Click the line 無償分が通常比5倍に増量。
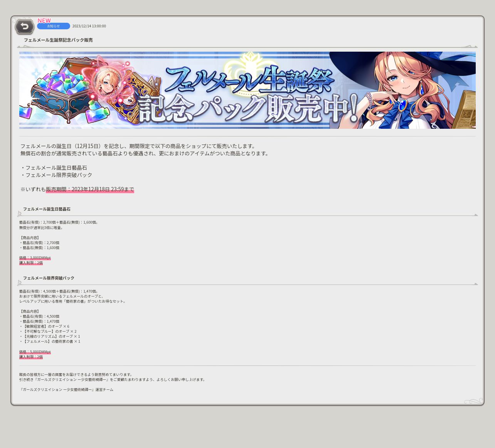Image resolution: width=495 pixels, height=448 pixels. [41, 228]
